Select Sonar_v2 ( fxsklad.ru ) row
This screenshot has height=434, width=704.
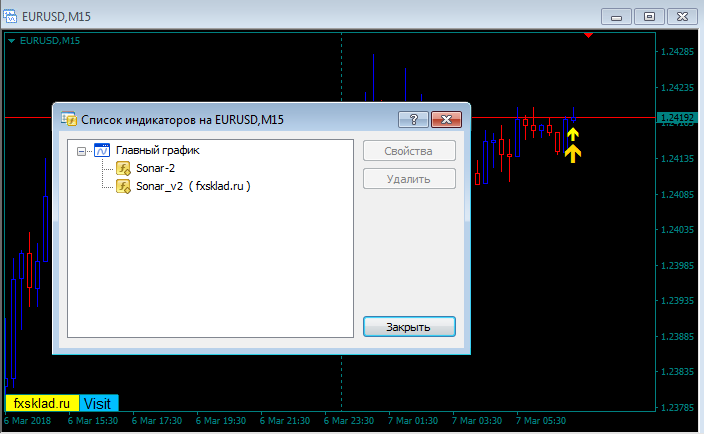pos(193,186)
